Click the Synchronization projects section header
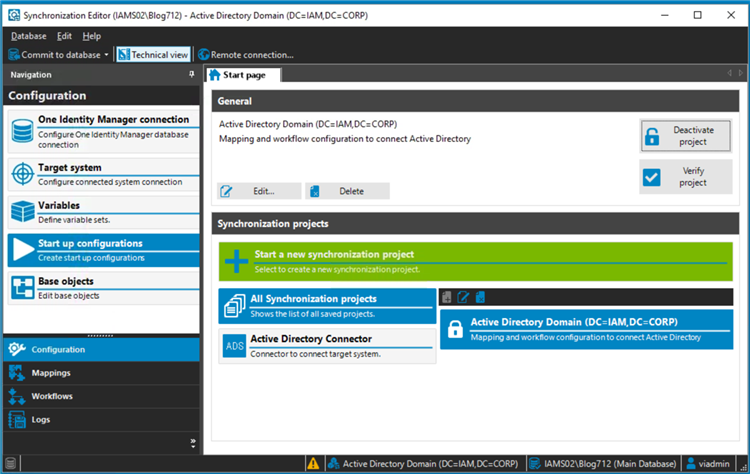The width and height of the screenshot is (750, 474). (x=475, y=224)
